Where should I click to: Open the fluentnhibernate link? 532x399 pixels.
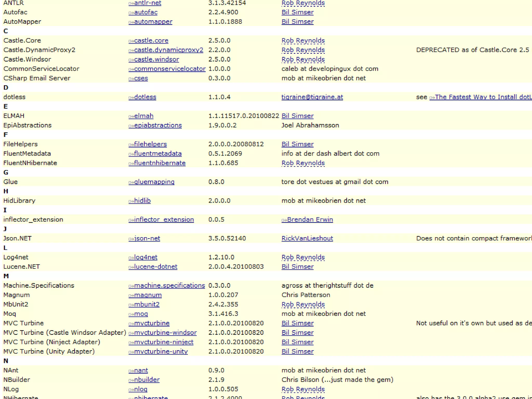click(x=159, y=163)
